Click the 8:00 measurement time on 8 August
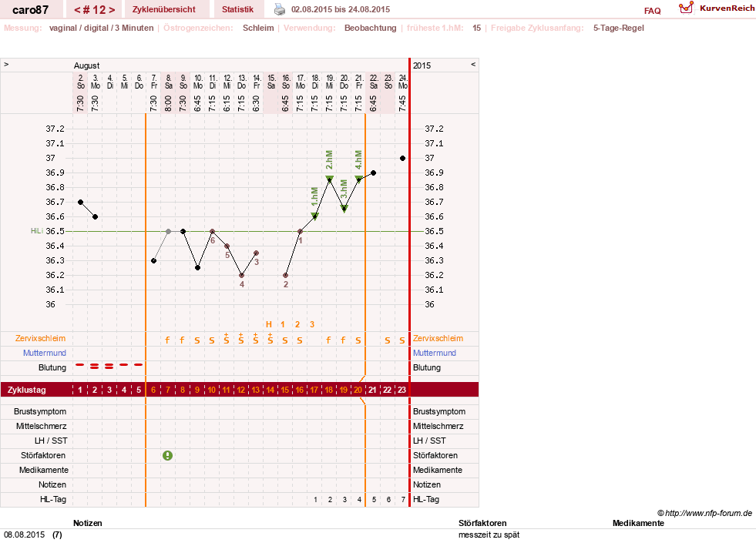 (x=168, y=103)
